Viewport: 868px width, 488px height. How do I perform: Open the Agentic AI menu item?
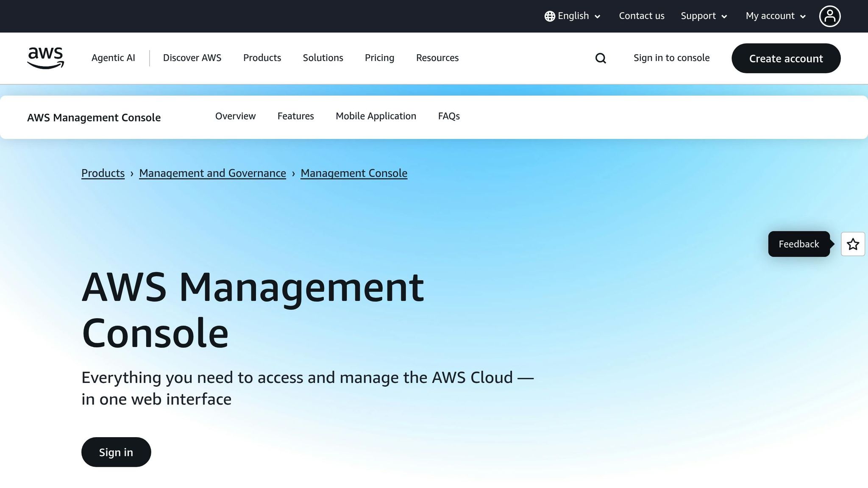coord(113,58)
